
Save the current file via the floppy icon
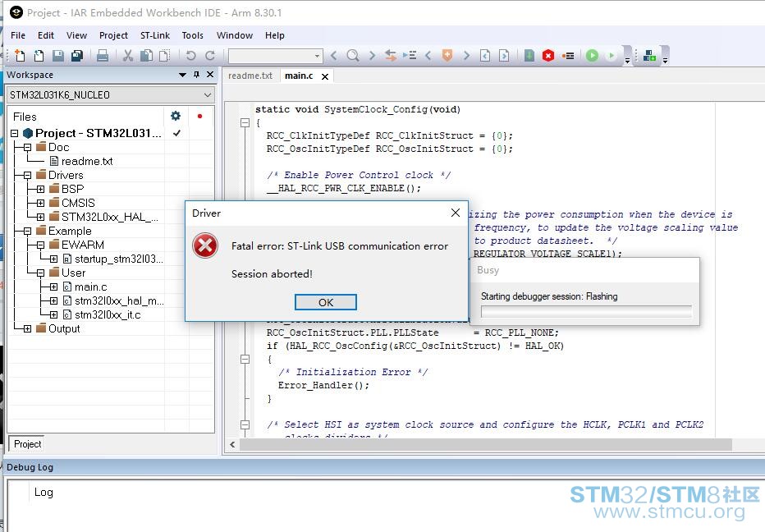(58, 56)
